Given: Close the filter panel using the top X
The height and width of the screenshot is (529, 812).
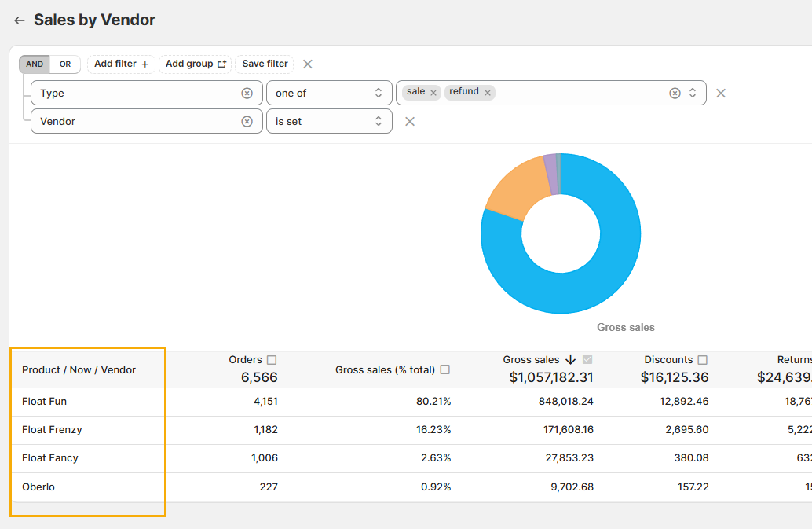Looking at the screenshot, I should [x=308, y=64].
